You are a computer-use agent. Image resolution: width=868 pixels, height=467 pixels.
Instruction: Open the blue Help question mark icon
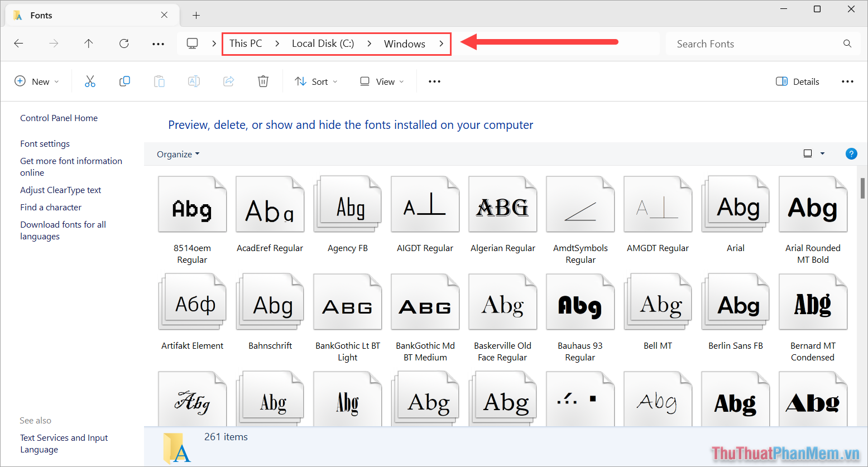[x=851, y=153]
